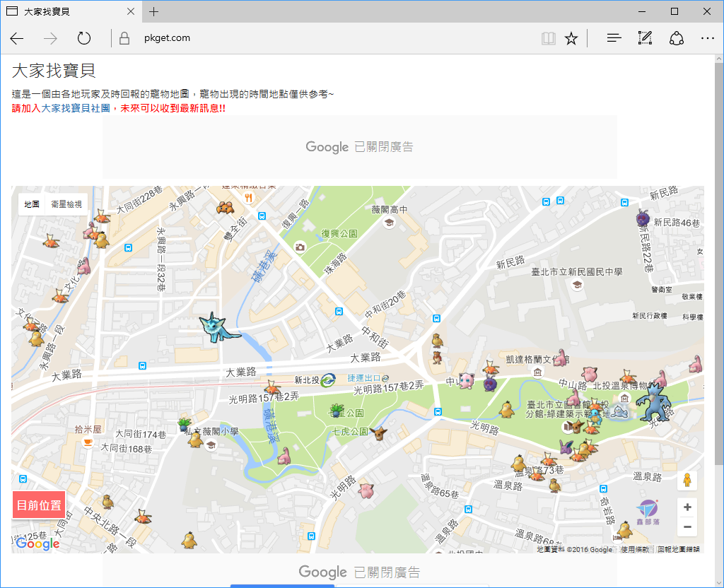This screenshot has width=724, height=588.
Task: Click the Street View pegman icon
Action: pyautogui.click(x=687, y=481)
